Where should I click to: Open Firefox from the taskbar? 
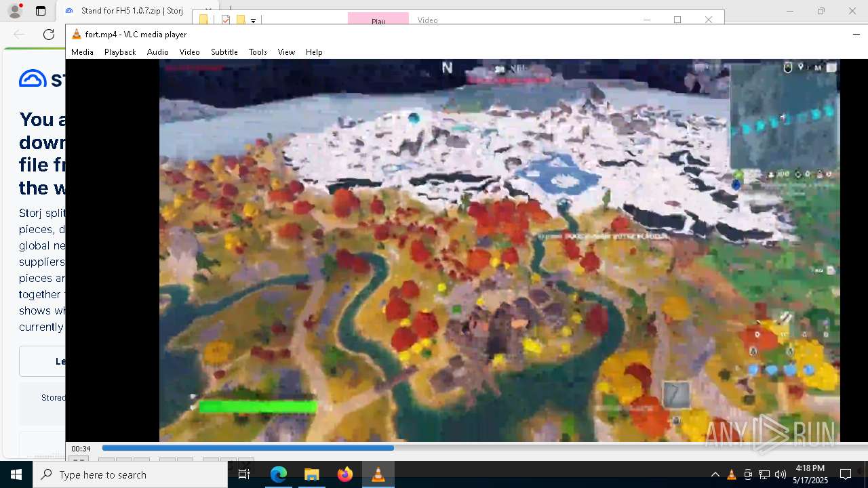pos(344,474)
